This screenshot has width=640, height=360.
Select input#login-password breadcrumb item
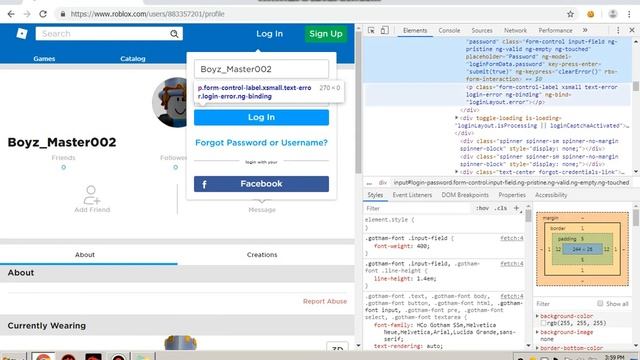tap(511, 183)
